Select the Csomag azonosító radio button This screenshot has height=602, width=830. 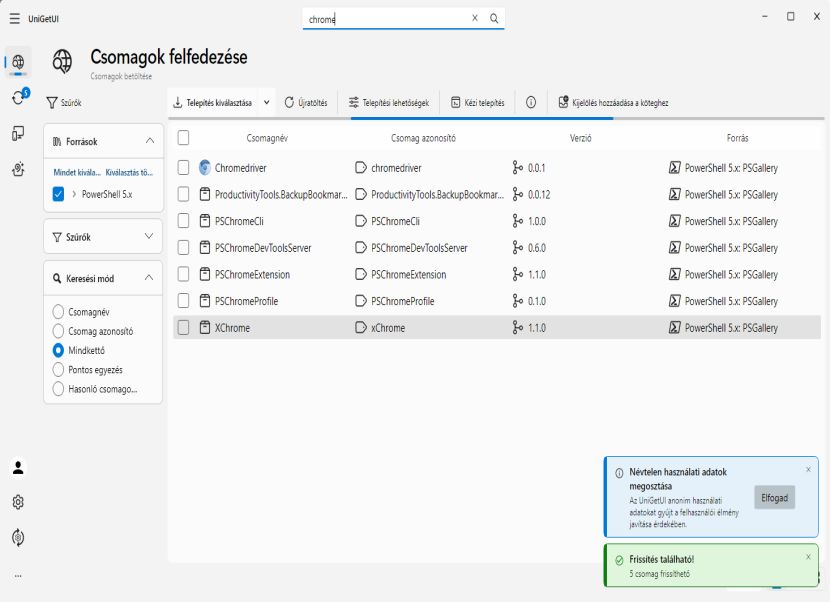tap(58, 331)
